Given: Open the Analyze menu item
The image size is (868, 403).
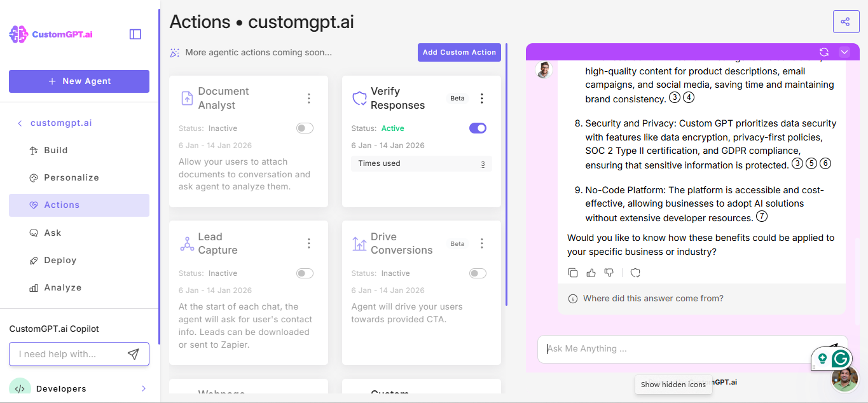Looking at the screenshot, I should [x=79, y=287].
